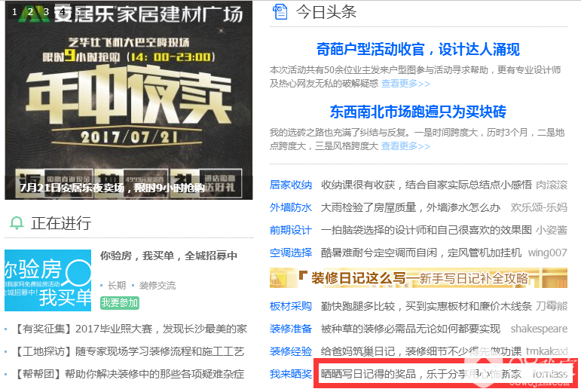This screenshot has height=392, width=581.
Task: Open the 晒晒写日记得的奖品 post
Action: [421, 374]
